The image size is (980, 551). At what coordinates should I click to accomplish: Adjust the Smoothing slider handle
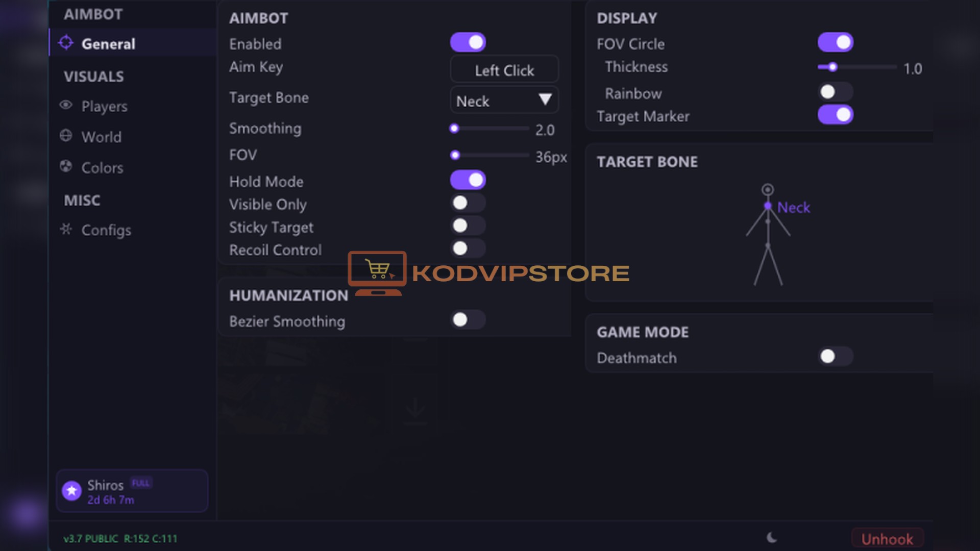click(454, 129)
